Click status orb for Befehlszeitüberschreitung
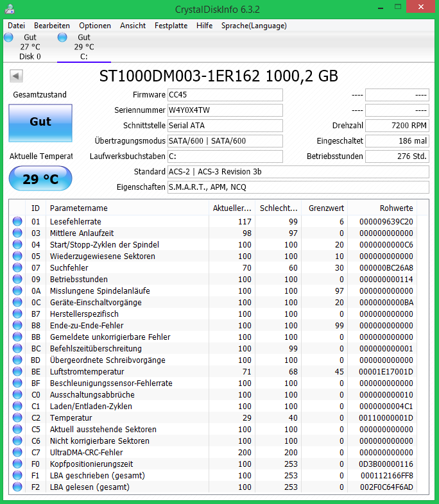The height and width of the screenshot is (504, 439). pyautogui.click(x=17, y=348)
